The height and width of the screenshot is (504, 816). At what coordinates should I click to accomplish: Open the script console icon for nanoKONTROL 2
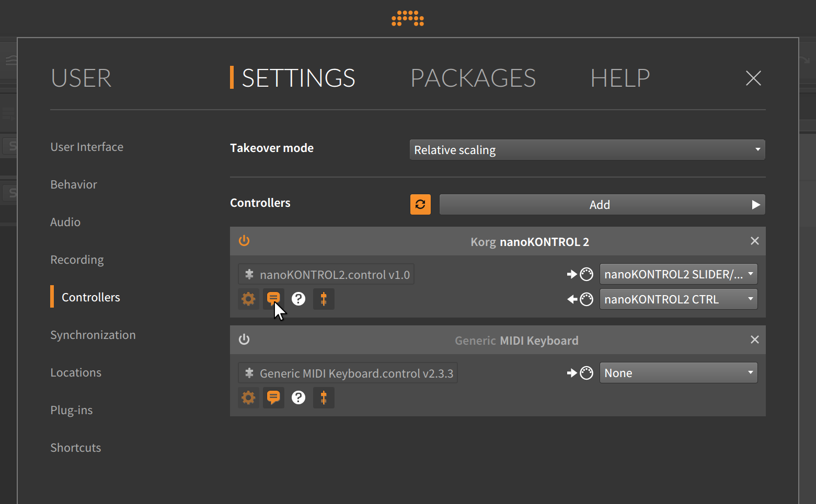coord(273,299)
